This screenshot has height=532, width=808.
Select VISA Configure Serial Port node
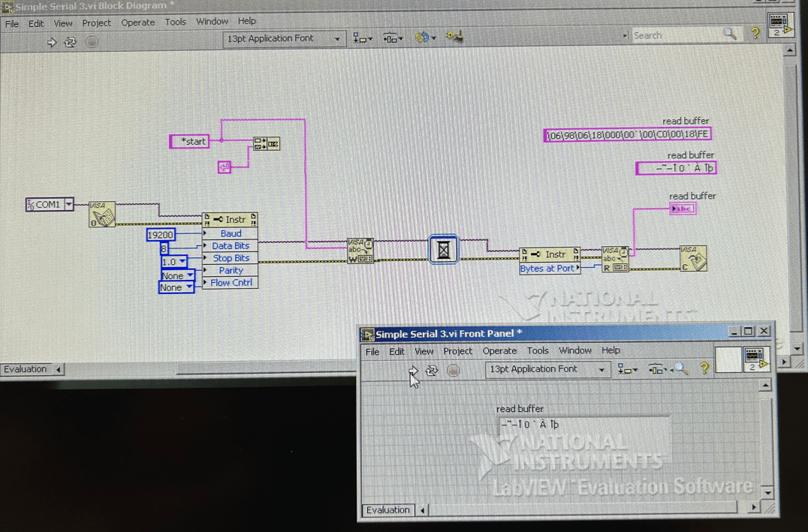point(102,215)
